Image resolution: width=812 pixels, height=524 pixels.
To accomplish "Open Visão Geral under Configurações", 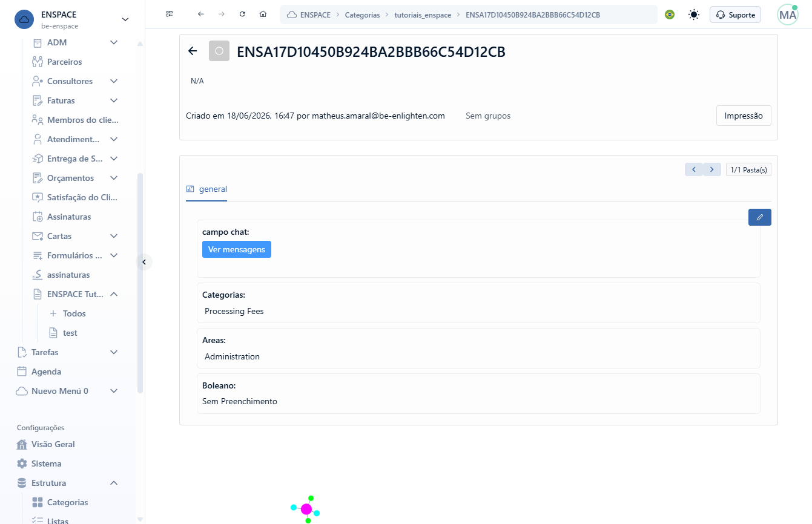I will click(53, 444).
